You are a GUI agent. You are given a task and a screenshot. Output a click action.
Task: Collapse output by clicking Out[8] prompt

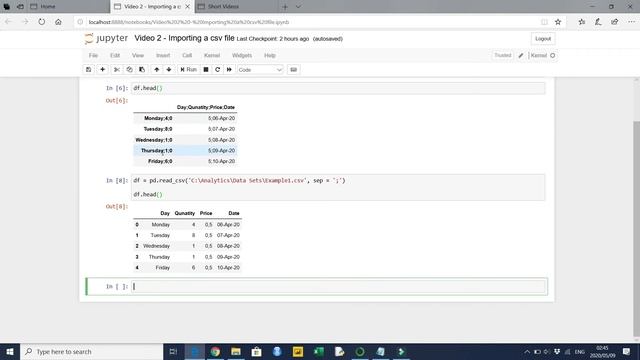(117, 207)
